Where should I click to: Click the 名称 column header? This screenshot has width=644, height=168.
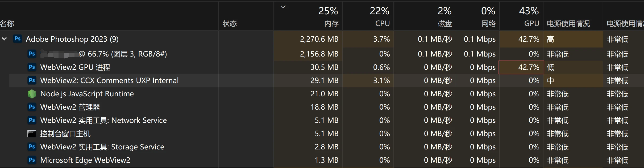click(x=7, y=24)
